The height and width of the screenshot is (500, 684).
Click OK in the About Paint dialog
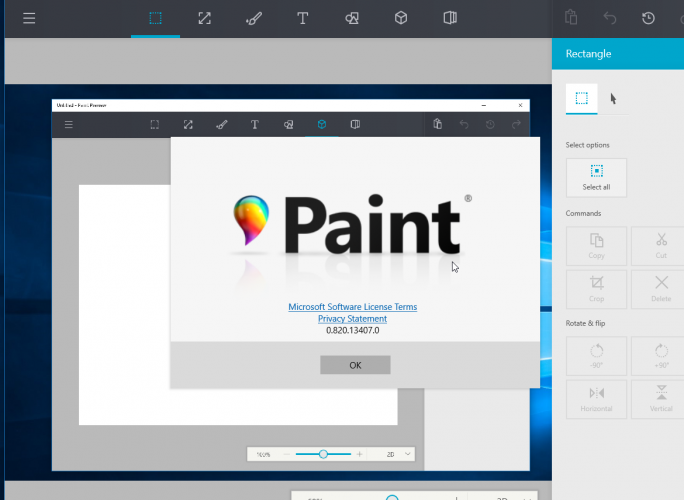(x=355, y=365)
